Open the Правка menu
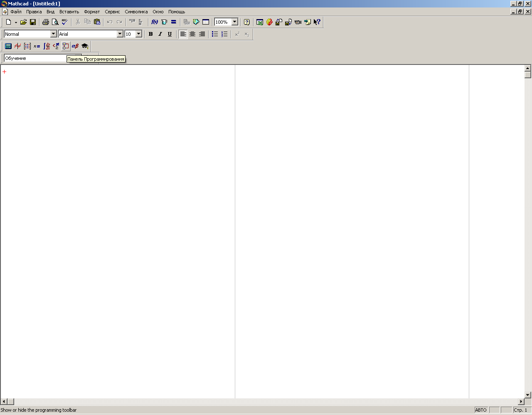This screenshot has width=532, height=415. coord(34,12)
